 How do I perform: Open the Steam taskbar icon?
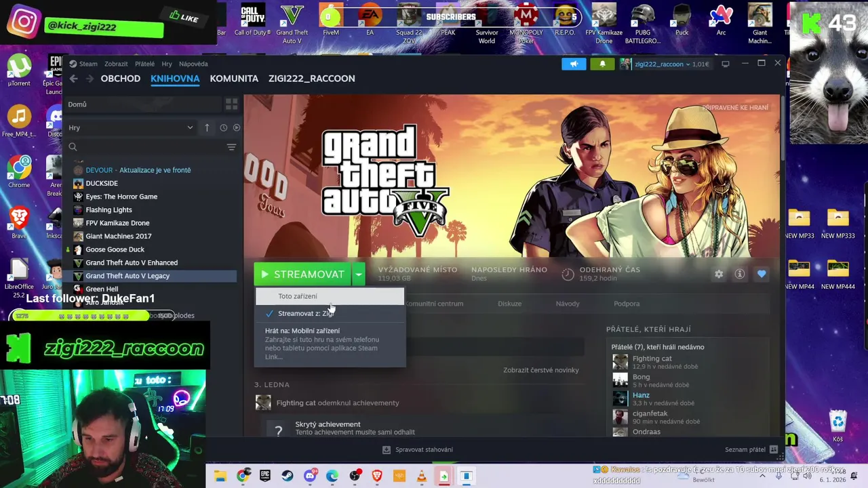point(288,476)
